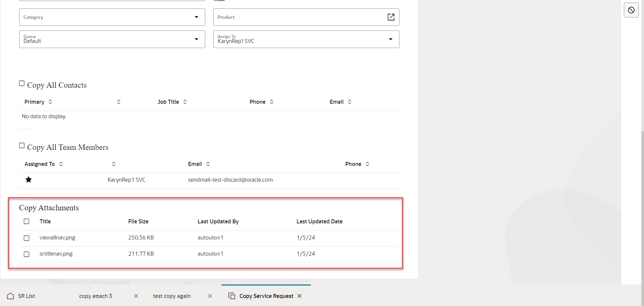Viewport: 644px width, 306px height.
Task: Click the sort icon beside Primary
Action: (x=50, y=102)
